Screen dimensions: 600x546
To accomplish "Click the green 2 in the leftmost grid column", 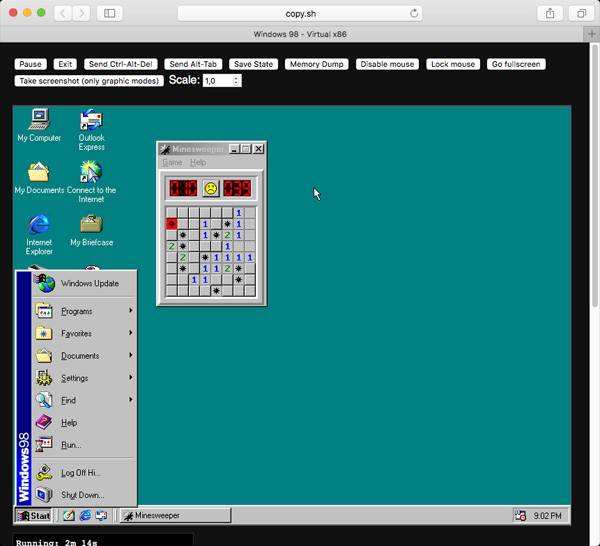I will tap(172, 246).
